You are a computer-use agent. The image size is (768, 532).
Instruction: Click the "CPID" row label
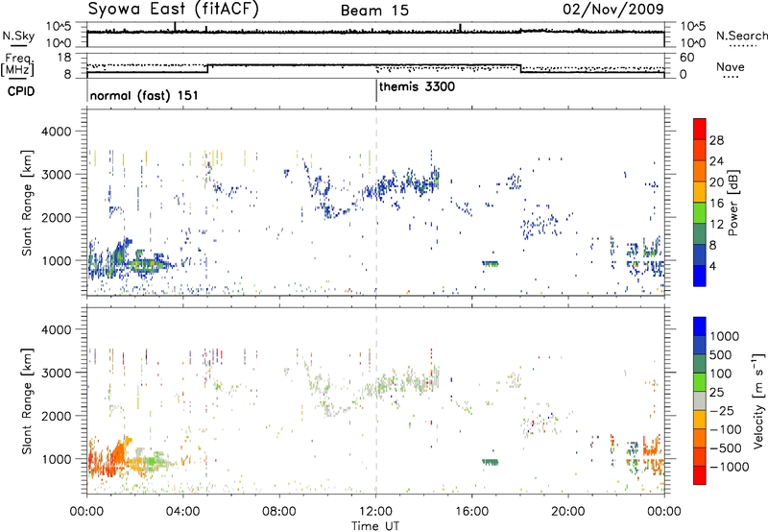[x=21, y=91]
